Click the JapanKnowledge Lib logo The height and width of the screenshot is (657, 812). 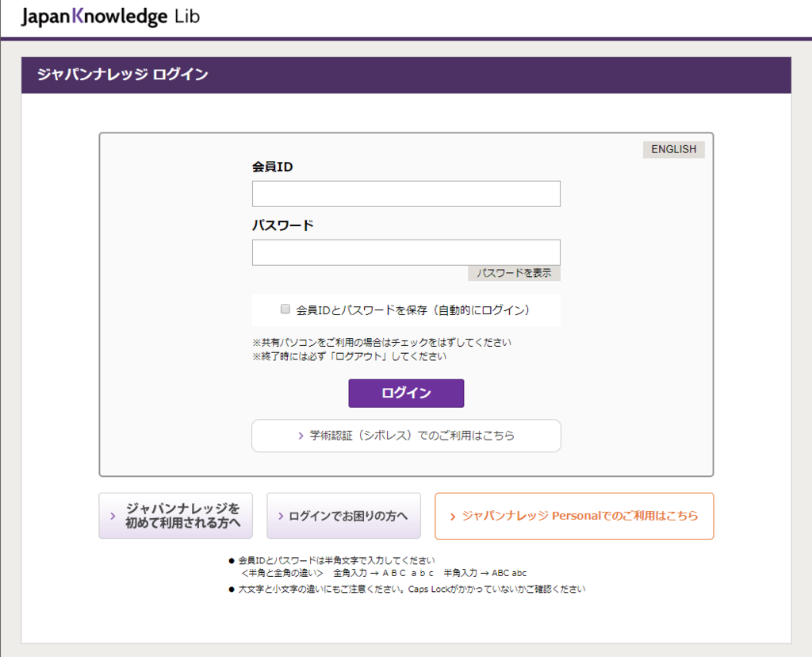pos(110,17)
